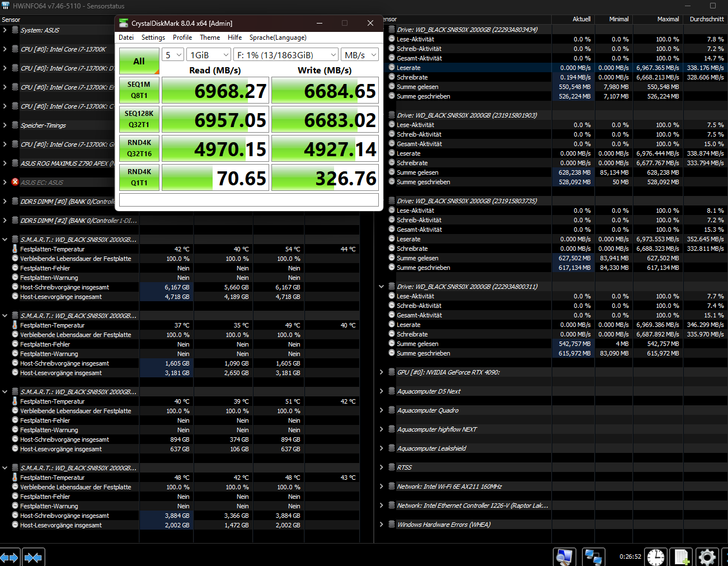Start the SEQ128K Q32T1 benchmark
Viewport: 728px width, 566px height.
click(x=139, y=119)
